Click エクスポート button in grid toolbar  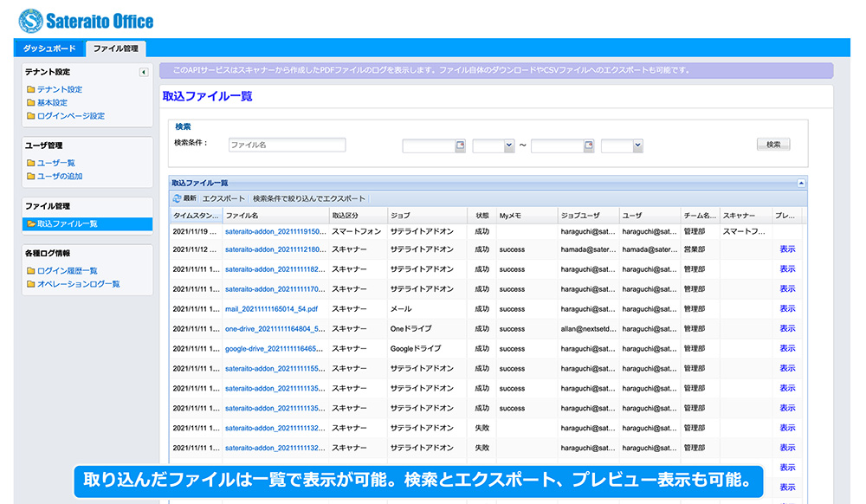pos(223,198)
